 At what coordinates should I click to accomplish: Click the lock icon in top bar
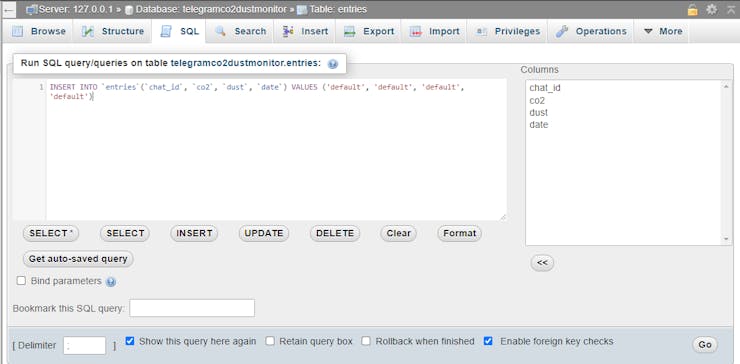tap(692, 9)
